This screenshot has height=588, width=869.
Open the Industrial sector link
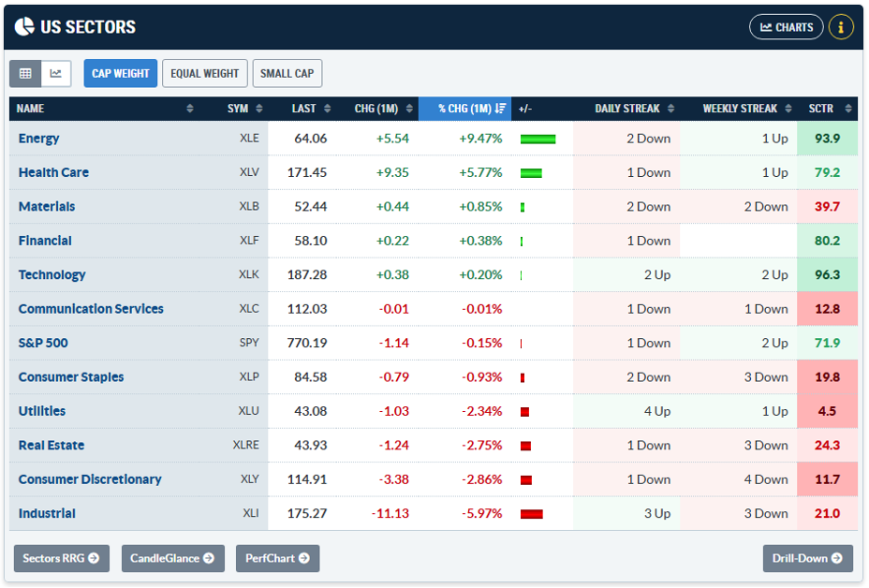click(x=47, y=513)
